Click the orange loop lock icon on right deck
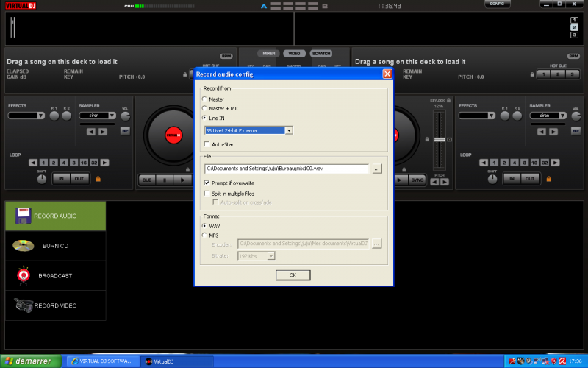The image size is (588, 368). coord(548,178)
